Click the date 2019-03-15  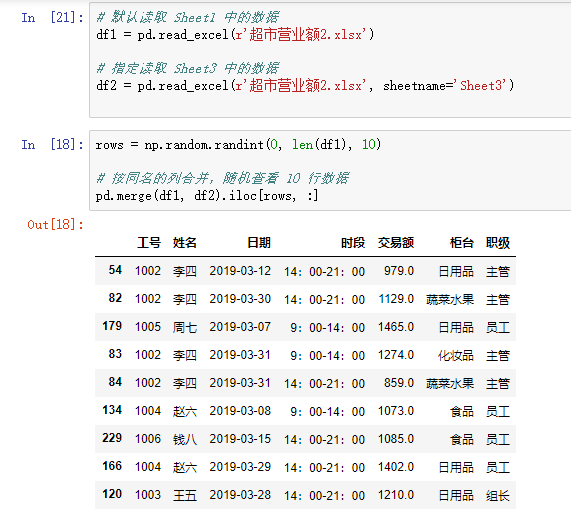coord(240,439)
